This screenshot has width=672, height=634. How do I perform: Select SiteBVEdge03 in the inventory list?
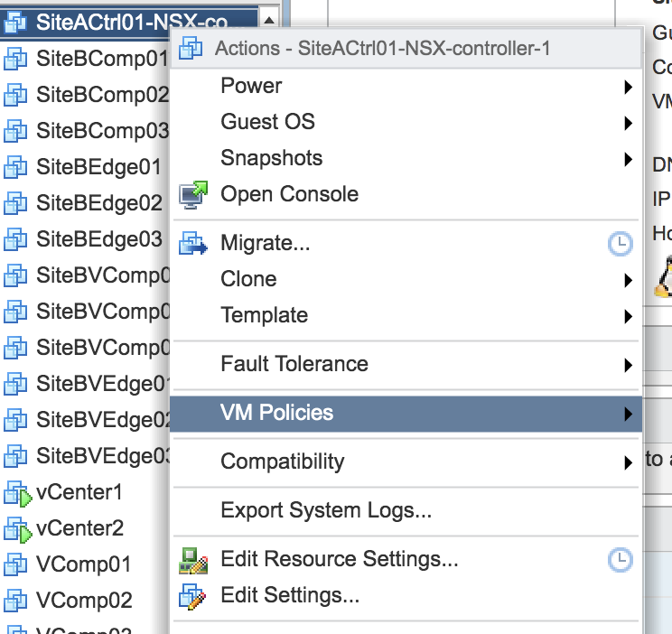[x=103, y=455]
